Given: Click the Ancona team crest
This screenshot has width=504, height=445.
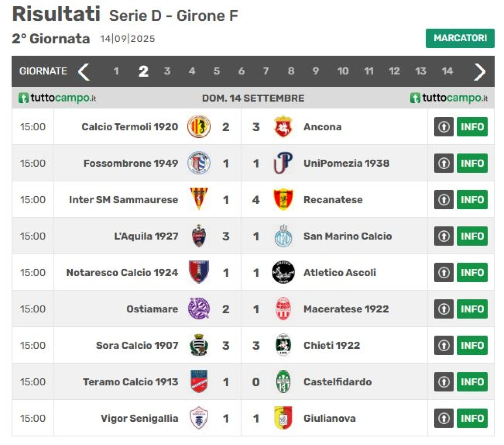Looking at the screenshot, I should point(283,127).
